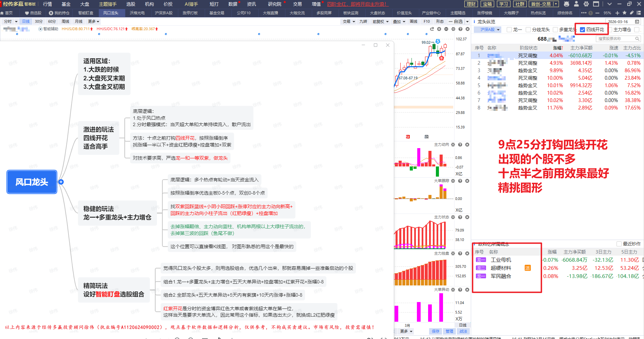The height and width of the screenshot is (339, 644).
Task: Tick the 最近炒作 checkbox
Action: (619, 244)
